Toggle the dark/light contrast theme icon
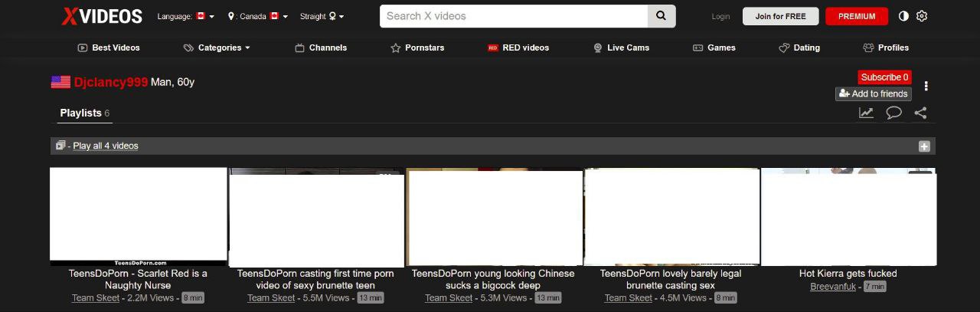Viewport: 980px width, 312px height. 903,16
